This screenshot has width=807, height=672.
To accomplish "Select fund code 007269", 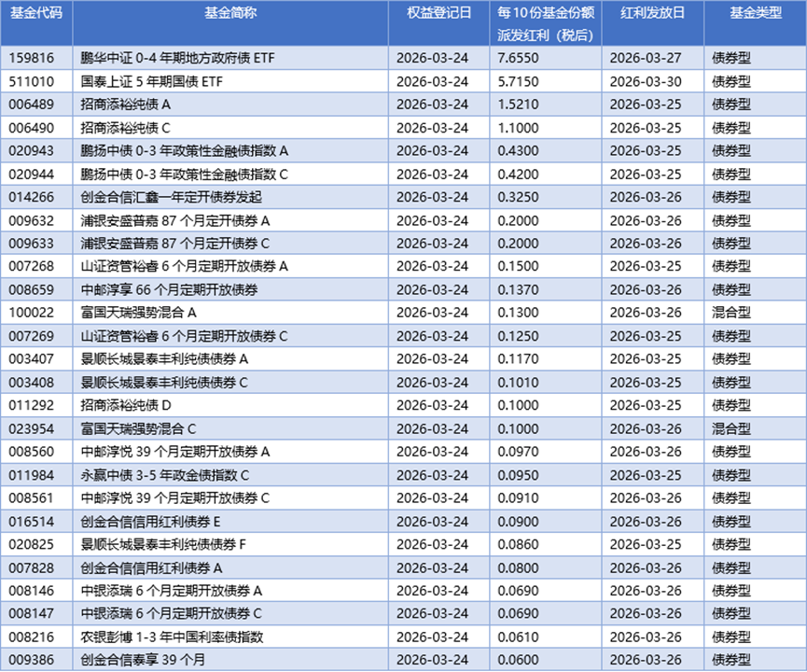I will (32, 336).
